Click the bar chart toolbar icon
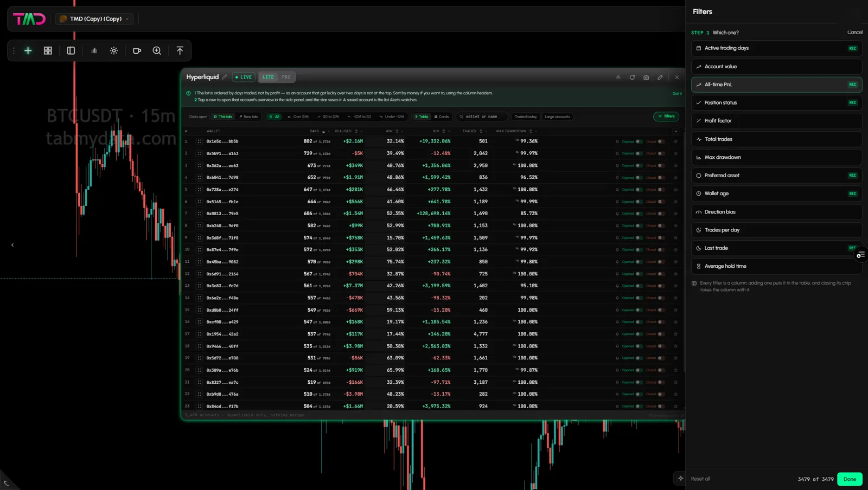Screen dimensions: 868x490 point(94,50)
